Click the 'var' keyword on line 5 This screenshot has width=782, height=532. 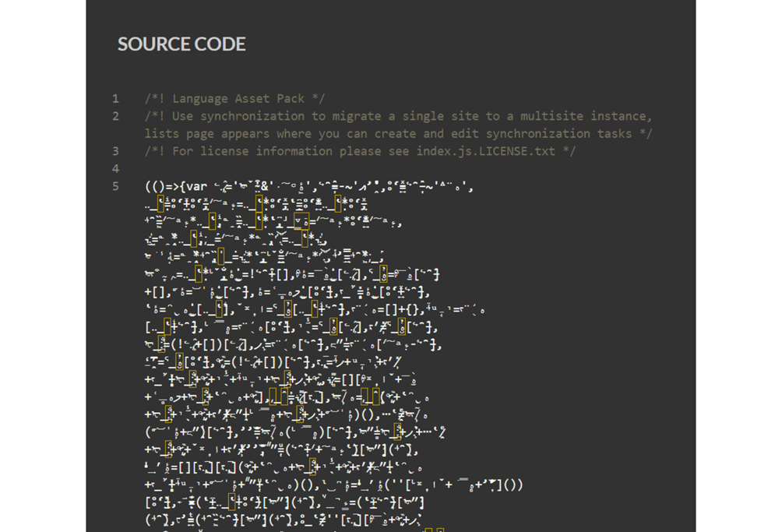pos(197,186)
